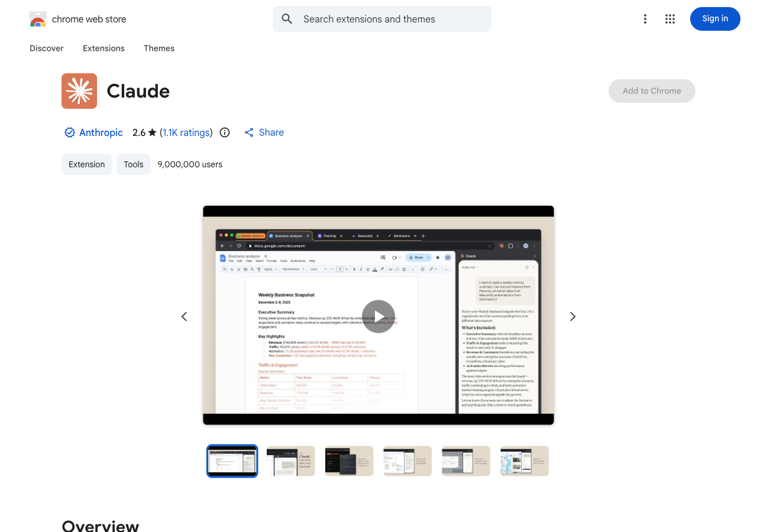Click the ratings info icon
757x532 pixels.
[225, 132]
